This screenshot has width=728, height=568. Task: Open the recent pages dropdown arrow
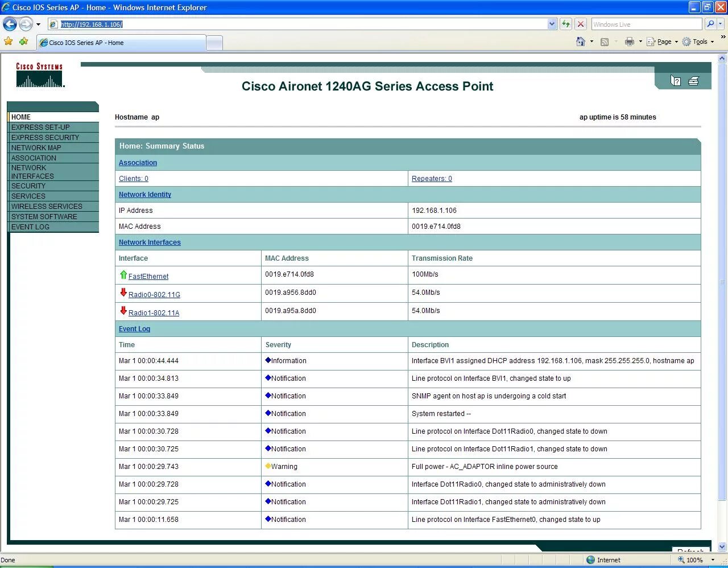(38, 24)
